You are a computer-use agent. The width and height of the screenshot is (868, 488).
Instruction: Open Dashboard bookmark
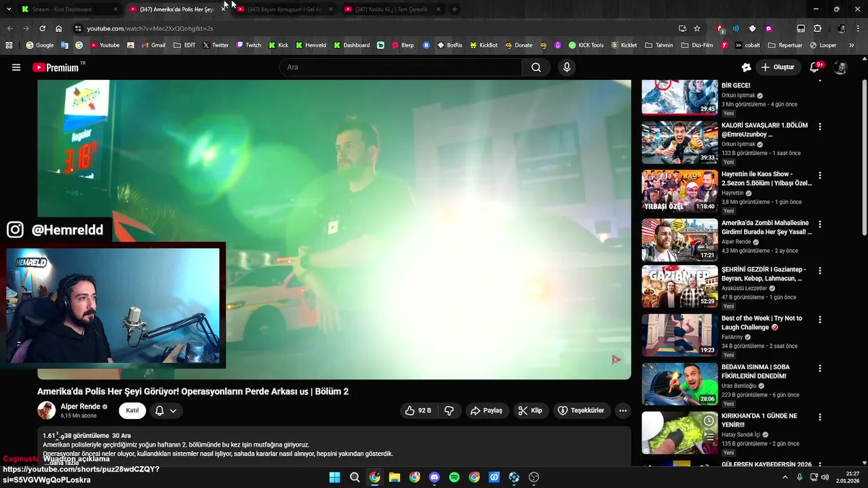tap(351, 45)
